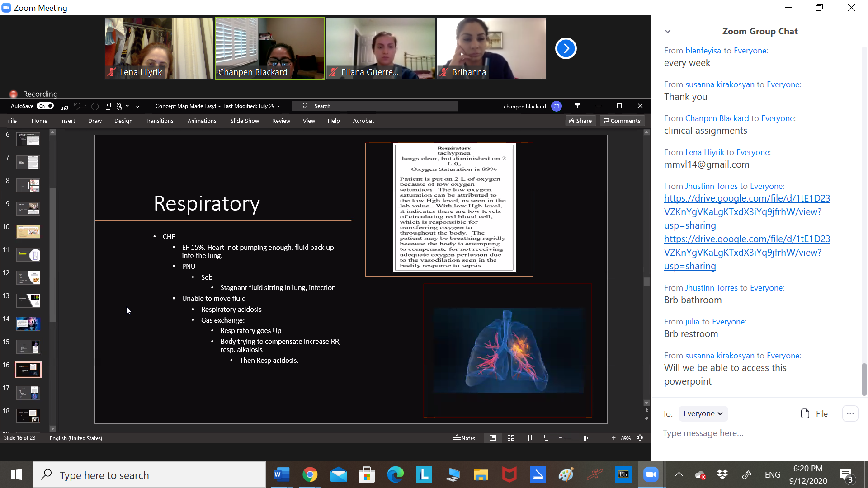Open the Touch/Mouse mode dropdown arrow
868x488 pixels.
[127, 106]
